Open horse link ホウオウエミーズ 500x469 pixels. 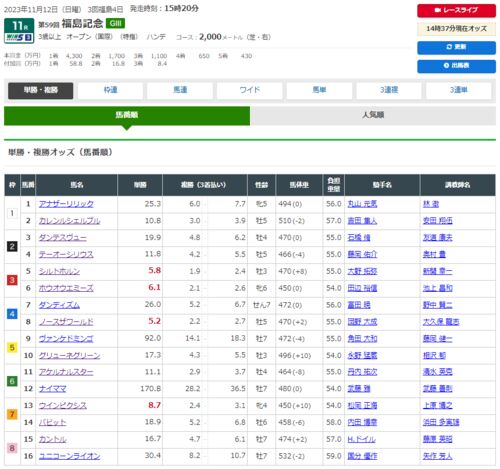click(66, 288)
